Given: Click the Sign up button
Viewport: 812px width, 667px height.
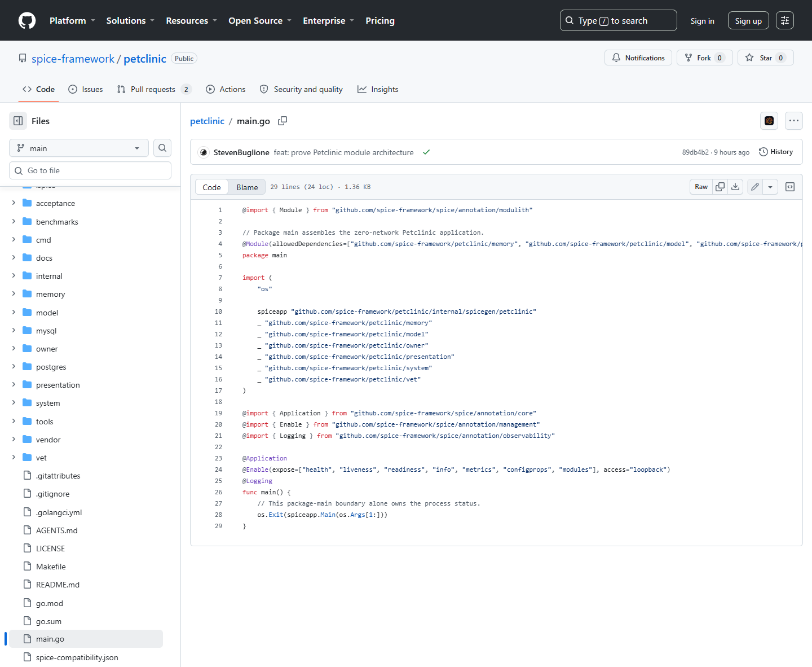Looking at the screenshot, I should click(x=748, y=21).
